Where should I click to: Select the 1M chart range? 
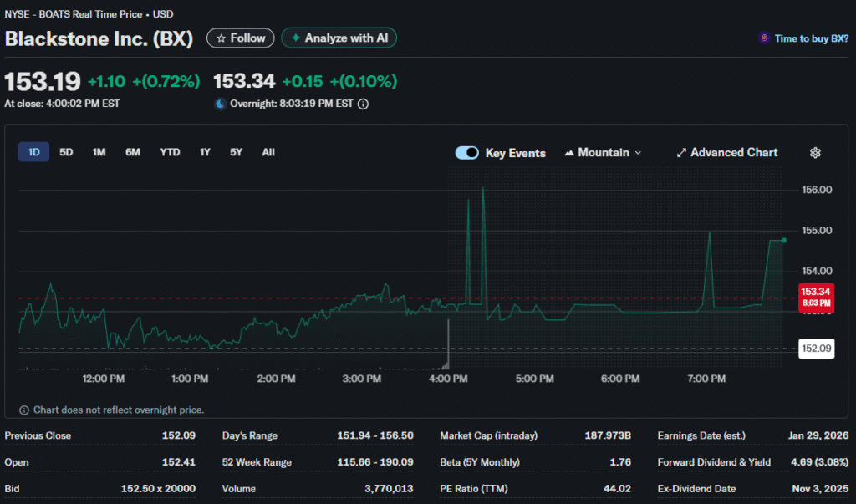pyautogui.click(x=99, y=152)
